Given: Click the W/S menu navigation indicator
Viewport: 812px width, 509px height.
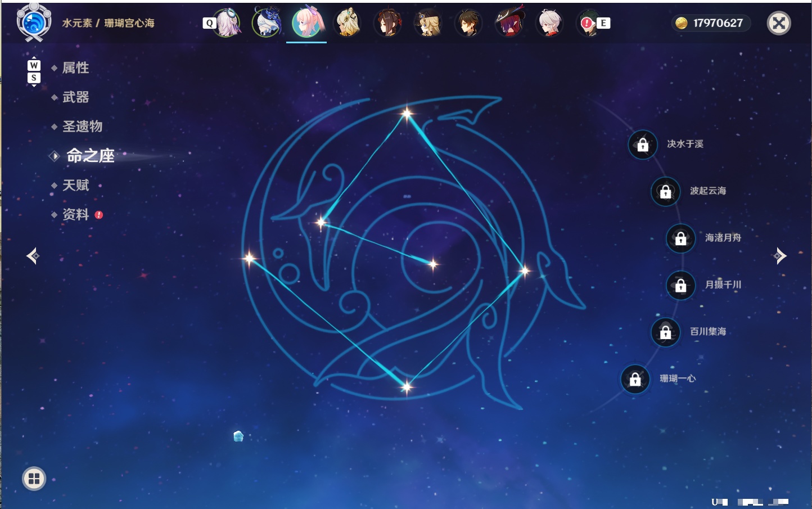Looking at the screenshot, I should (34, 71).
